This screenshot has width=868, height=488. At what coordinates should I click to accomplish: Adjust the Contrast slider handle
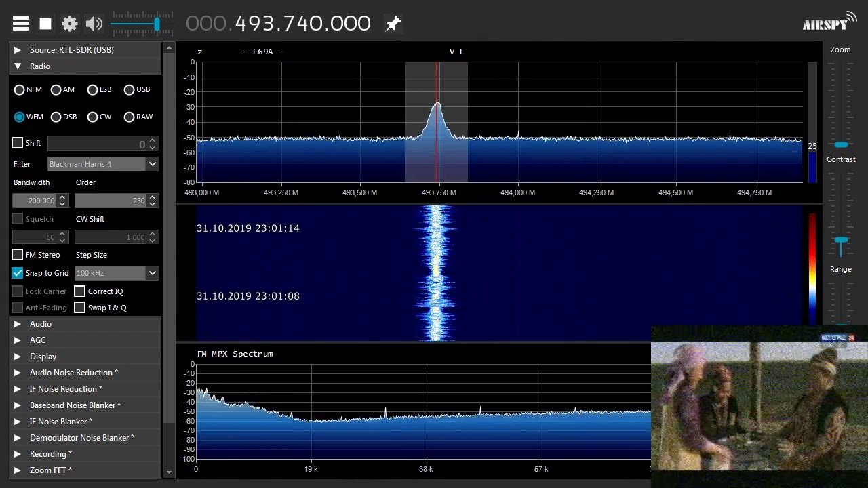[x=841, y=240]
